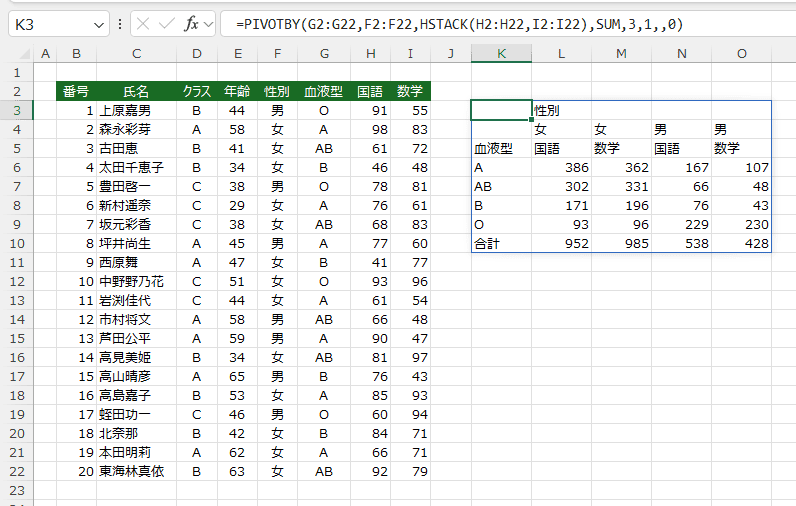
Task: Select row 3 header
Action: 17,110
